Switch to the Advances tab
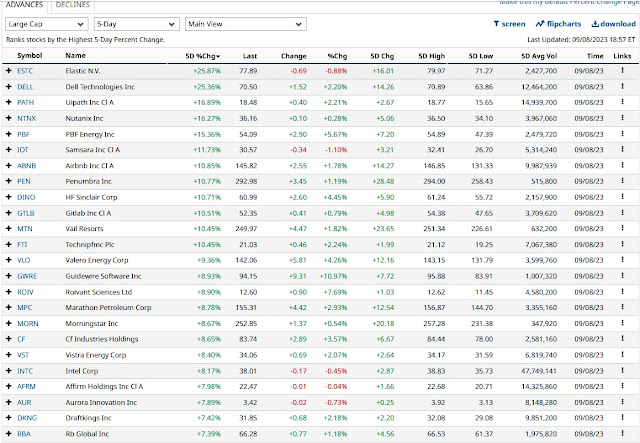The height and width of the screenshot is (443, 640). tap(24, 5)
